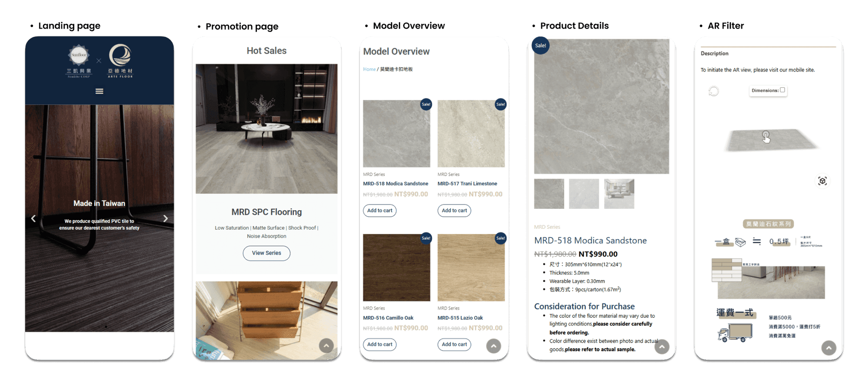
Task: Click scroll-to-top arrow on Model Overview page
Action: pyautogui.click(x=493, y=346)
